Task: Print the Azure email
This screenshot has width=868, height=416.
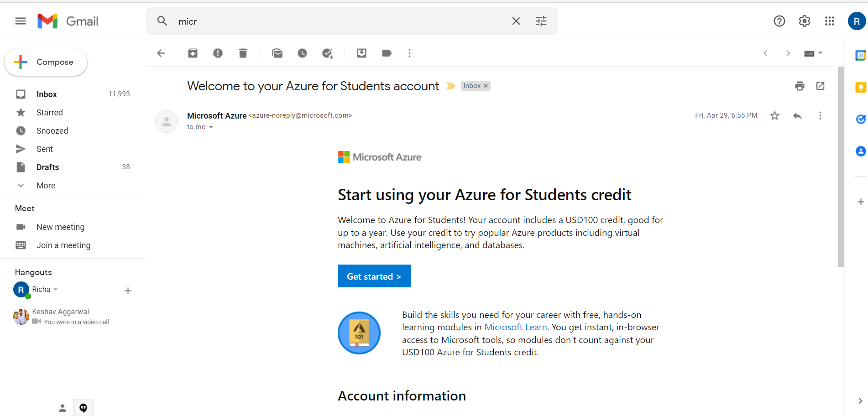Action: click(800, 86)
